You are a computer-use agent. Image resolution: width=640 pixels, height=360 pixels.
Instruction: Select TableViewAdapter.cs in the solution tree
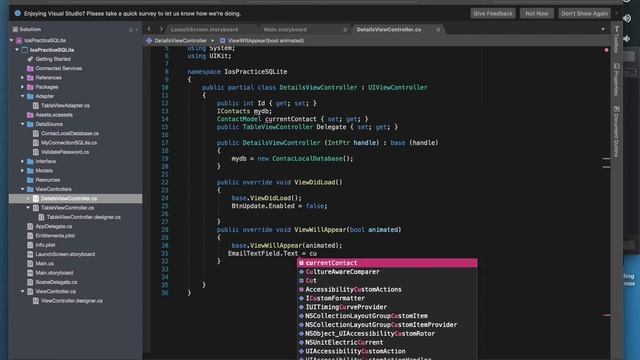coord(65,105)
